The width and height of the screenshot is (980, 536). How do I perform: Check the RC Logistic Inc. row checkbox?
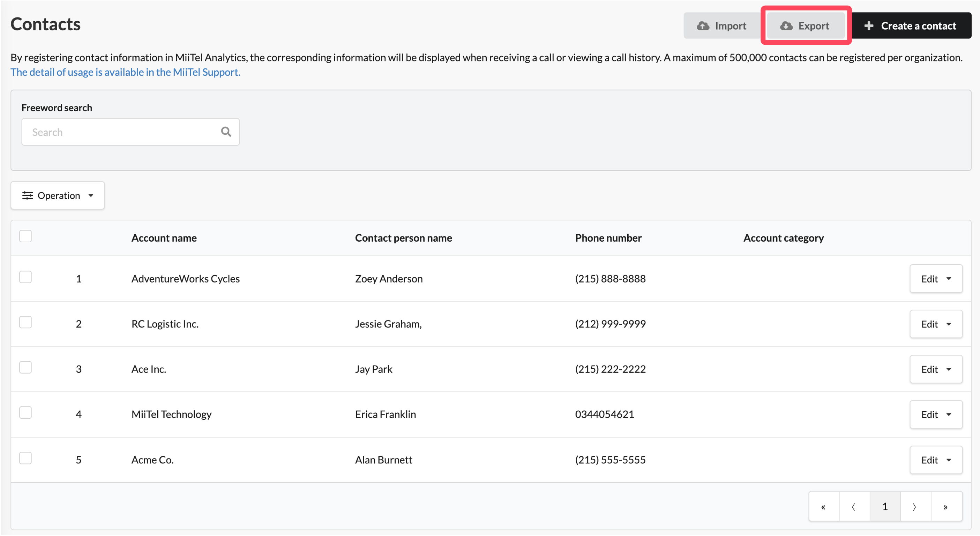coord(25,322)
